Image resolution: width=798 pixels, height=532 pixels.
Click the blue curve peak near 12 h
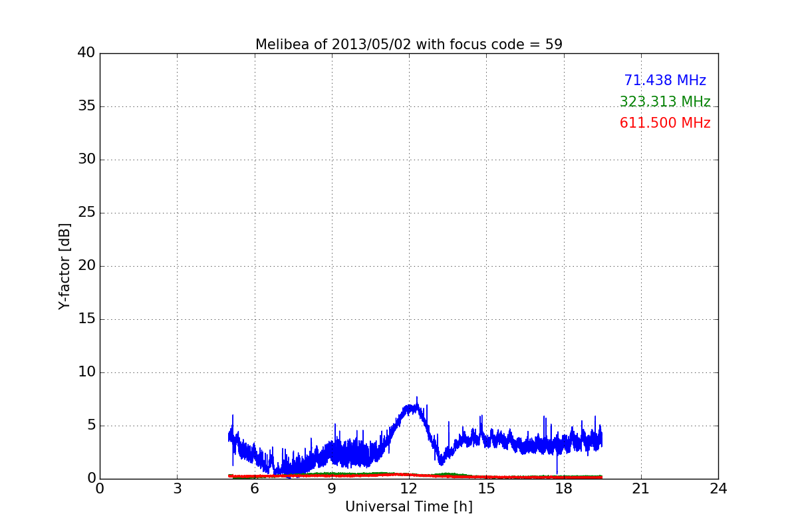pyautogui.click(x=416, y=402)
